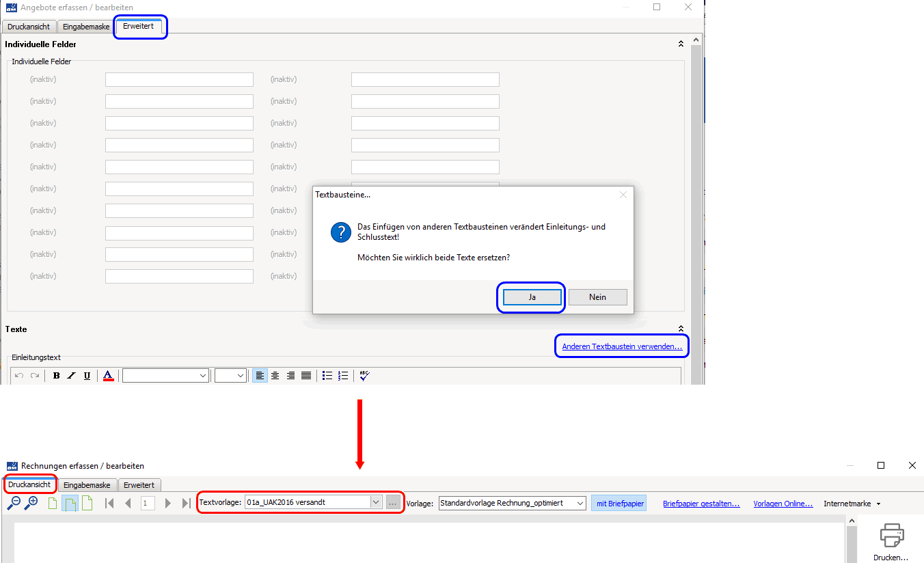
Task: Align text right in Einleitungstext editor
Action: pyautogui.click(x=290, y=376)
